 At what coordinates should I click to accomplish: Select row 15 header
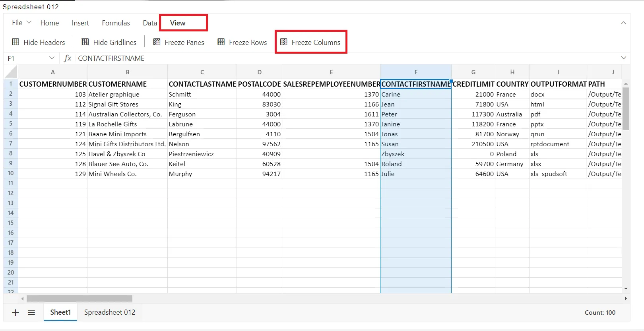(x=11, y=223)
